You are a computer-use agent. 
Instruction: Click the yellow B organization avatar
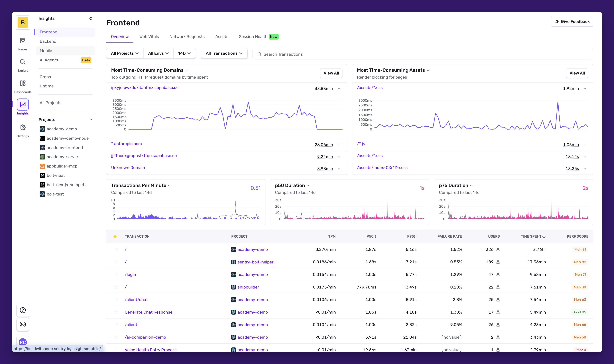(x=23, y=22)
